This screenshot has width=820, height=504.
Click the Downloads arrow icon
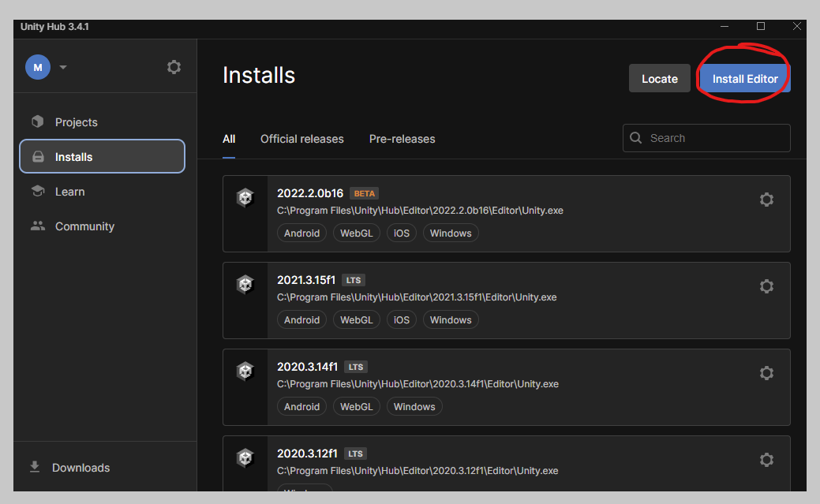[35, 467]
